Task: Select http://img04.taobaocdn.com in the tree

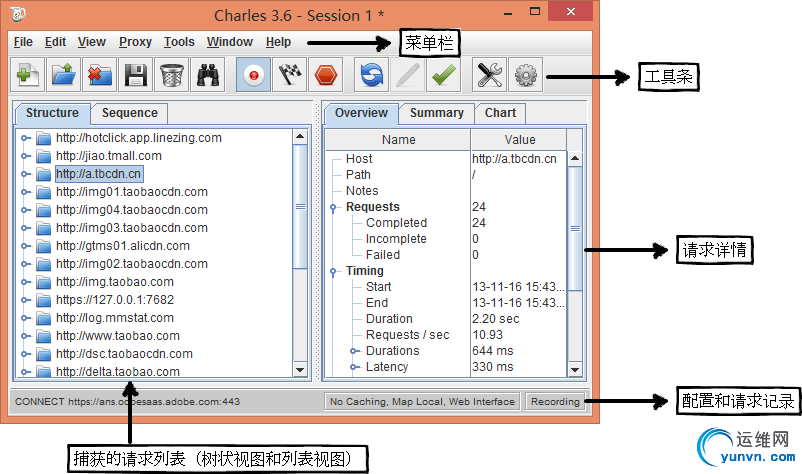Action: pyautogui.click(x=131, y=210)
